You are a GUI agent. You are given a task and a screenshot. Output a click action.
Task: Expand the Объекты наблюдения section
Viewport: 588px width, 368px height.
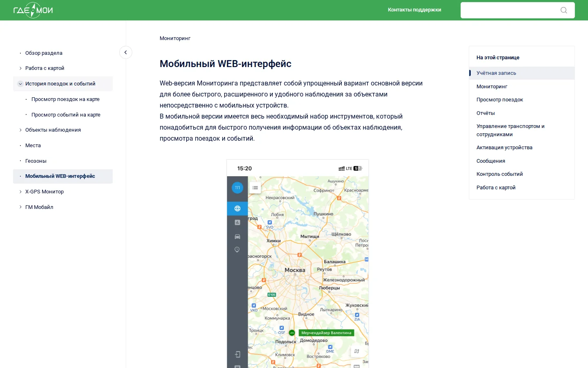(x=20, y=130)
